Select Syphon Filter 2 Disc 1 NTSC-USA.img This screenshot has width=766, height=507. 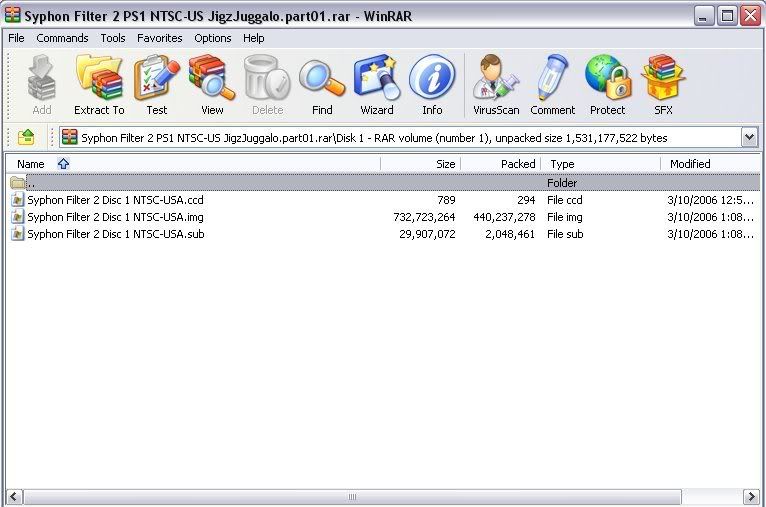tap(115, 217)
